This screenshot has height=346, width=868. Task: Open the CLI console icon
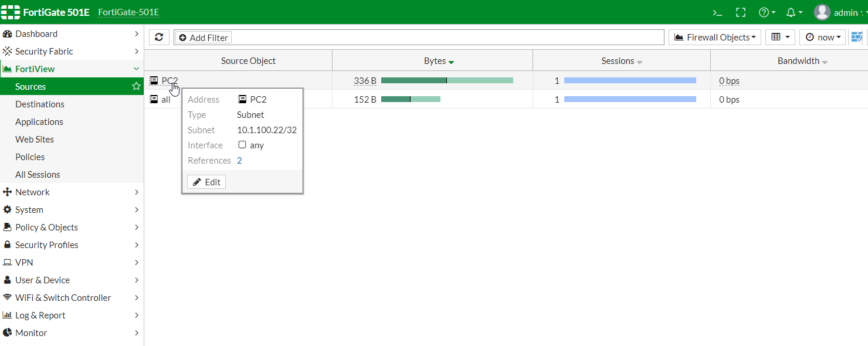pos(717,12)
